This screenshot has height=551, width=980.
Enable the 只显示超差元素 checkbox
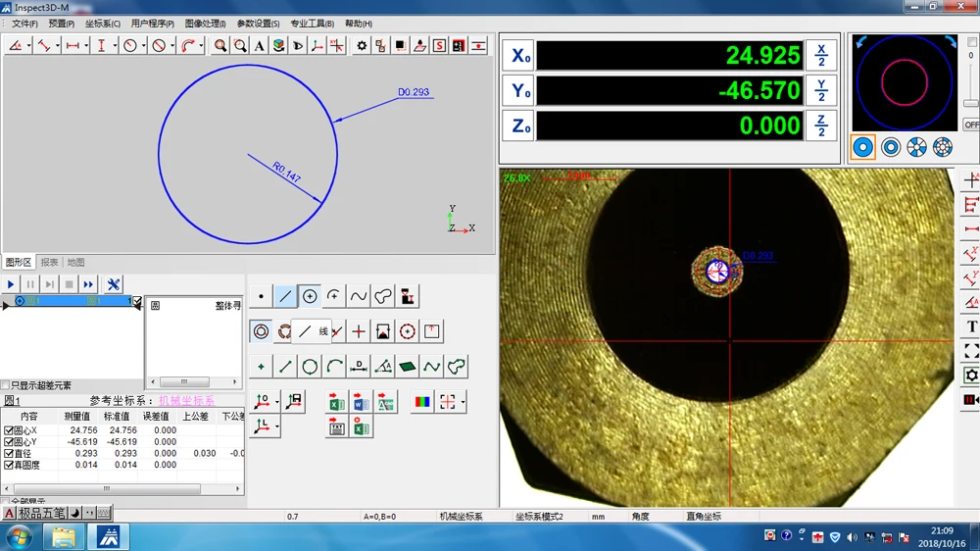click(x=6, y=385)
